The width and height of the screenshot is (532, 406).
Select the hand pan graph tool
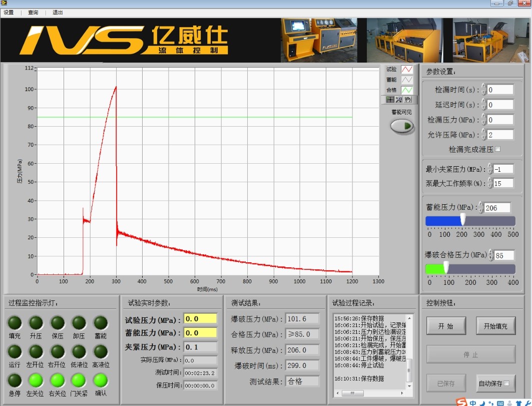coord(408,100)
